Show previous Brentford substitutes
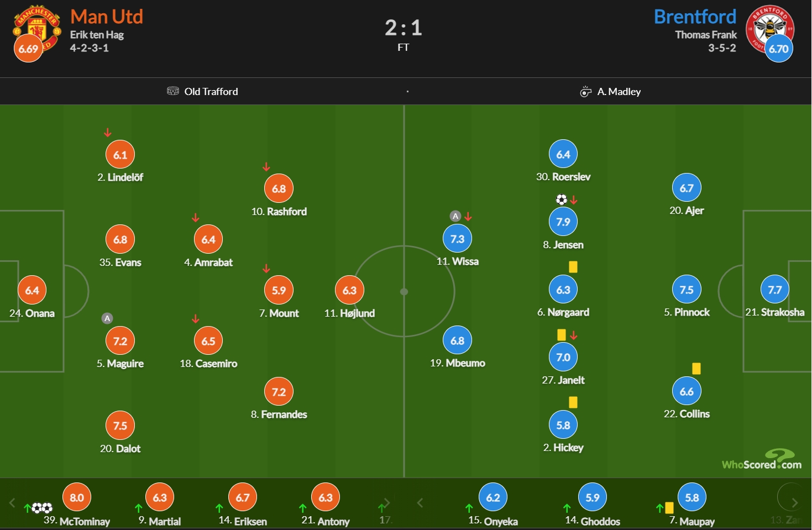812x530 pixels. [420, 503]
